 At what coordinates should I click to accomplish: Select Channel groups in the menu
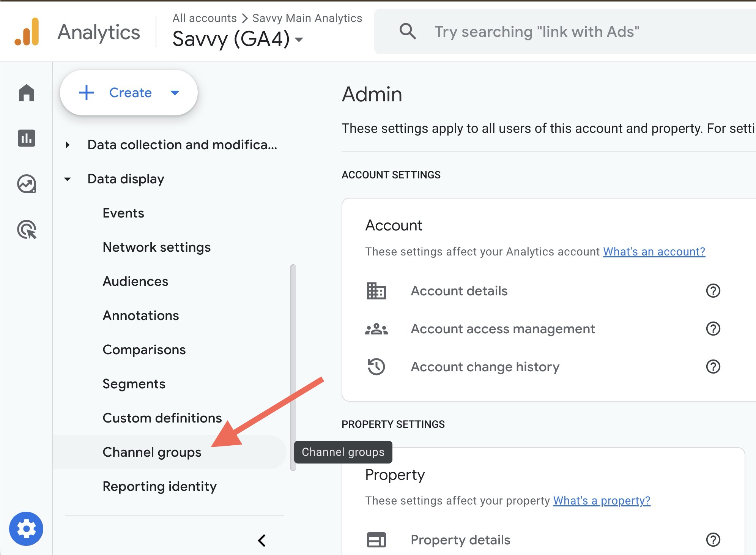152,452
